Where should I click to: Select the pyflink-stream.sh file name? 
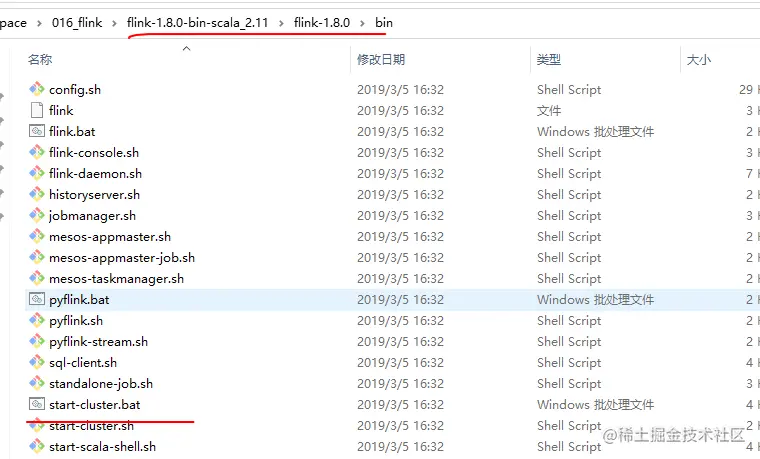point(98,342)
